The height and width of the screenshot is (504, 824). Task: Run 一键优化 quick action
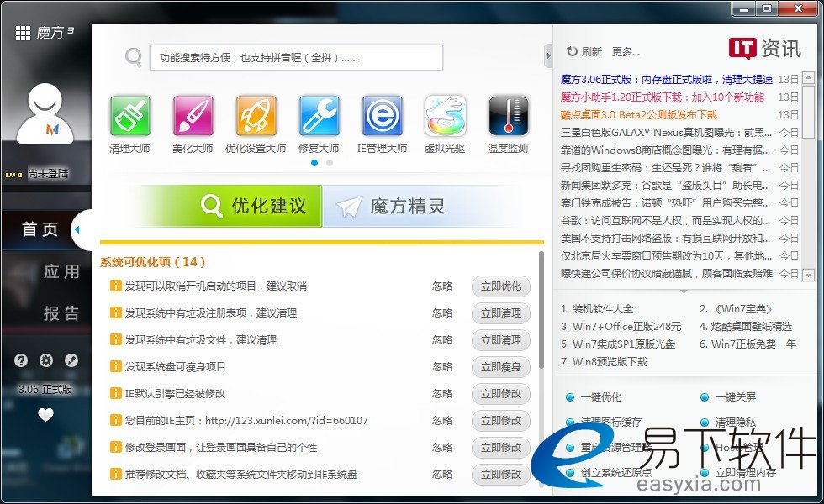click(600, 397)
